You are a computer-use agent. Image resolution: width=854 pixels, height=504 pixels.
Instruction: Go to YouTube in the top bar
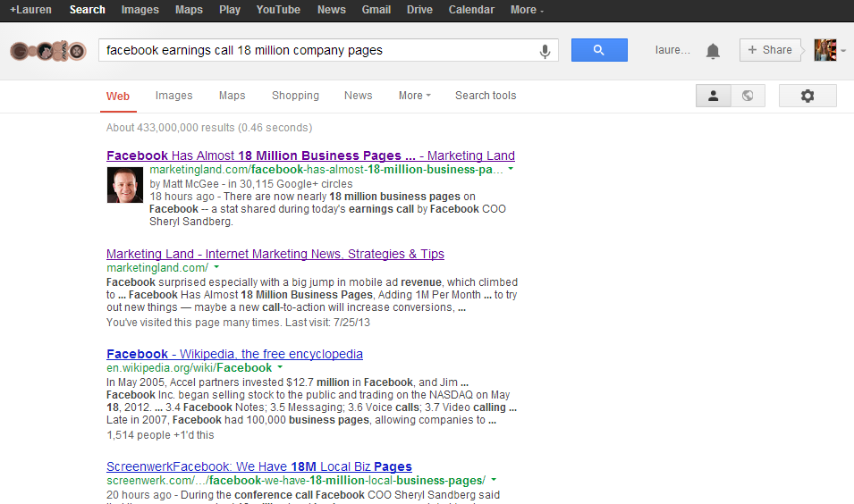(278, 10)
